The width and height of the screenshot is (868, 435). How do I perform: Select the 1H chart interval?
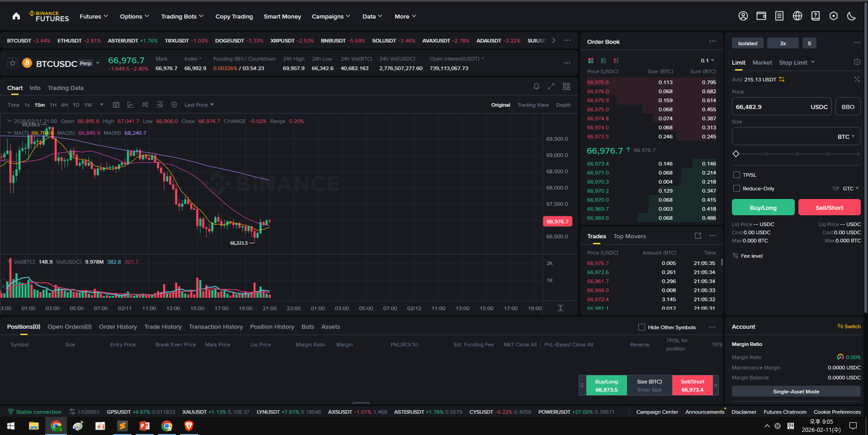53,105
